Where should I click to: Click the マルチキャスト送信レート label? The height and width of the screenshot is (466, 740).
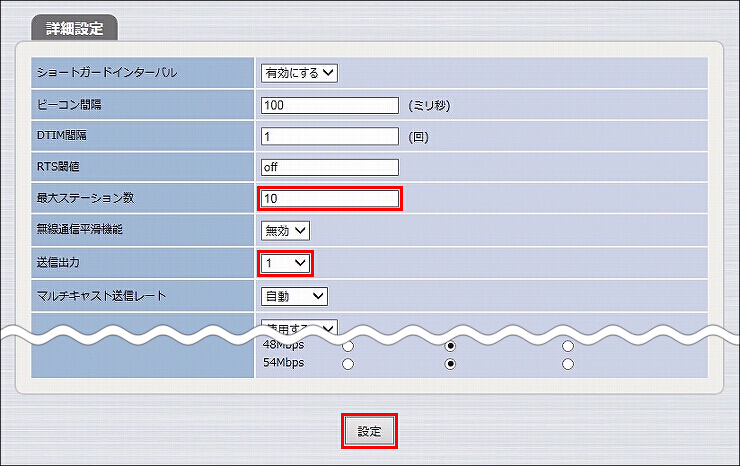pyautogui.click(x=101, y=296)
